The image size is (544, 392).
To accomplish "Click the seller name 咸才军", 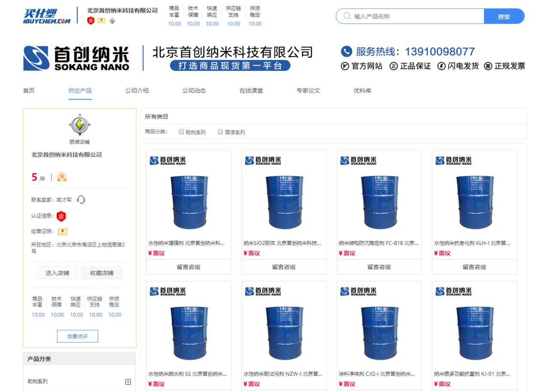I will (x=64, y=199).
